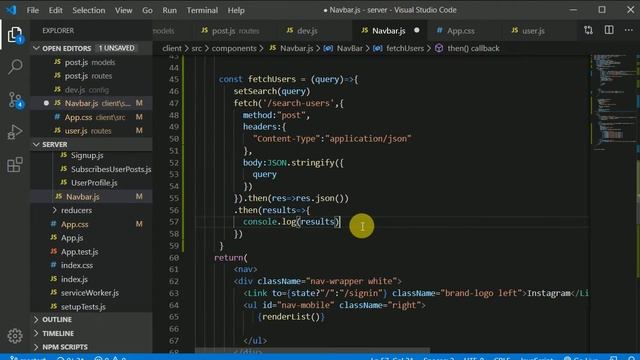Click the components breadcrumb segment
Image resolution: width=640 pixels, height=360 pixels.
point(234,48)
